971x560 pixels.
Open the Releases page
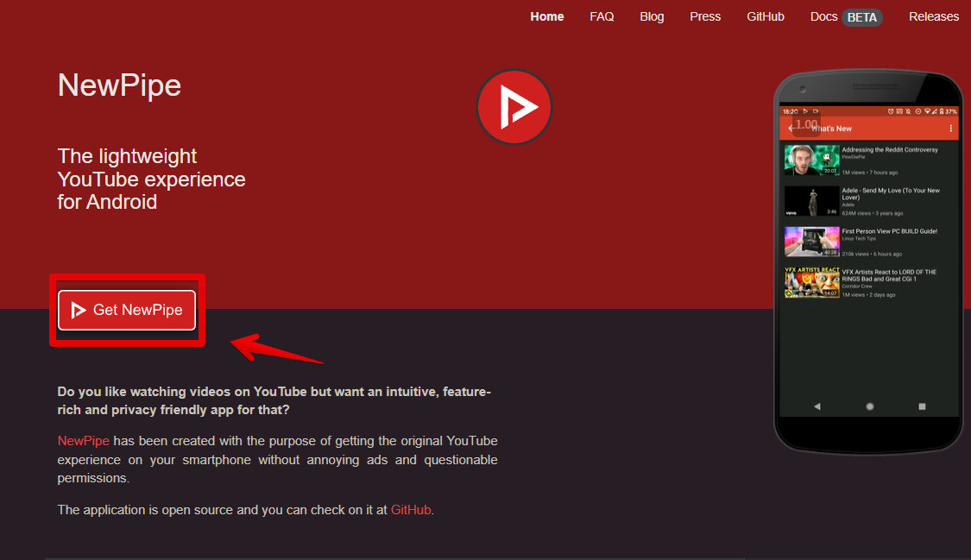click(x=933, y=16)
